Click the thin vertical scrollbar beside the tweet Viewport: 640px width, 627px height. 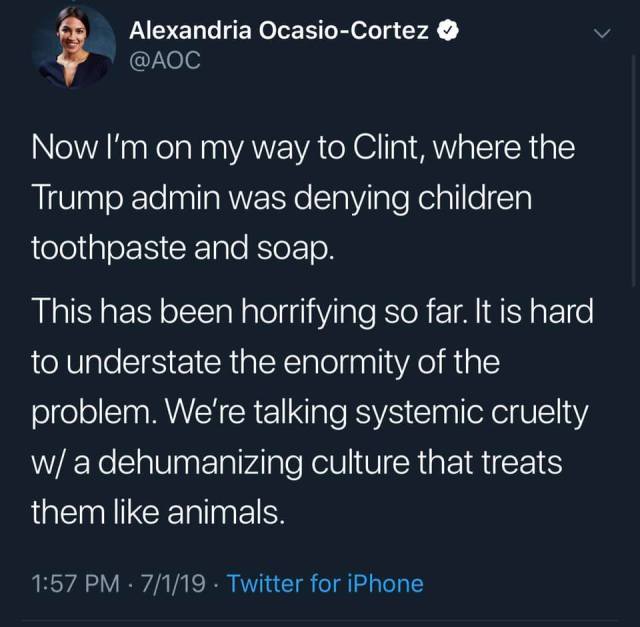[x=633, y=171]
